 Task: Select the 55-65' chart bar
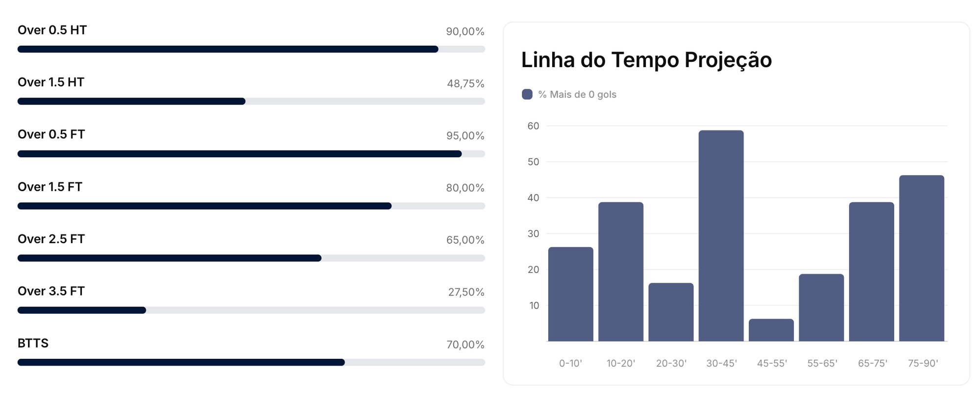(822, 308)
